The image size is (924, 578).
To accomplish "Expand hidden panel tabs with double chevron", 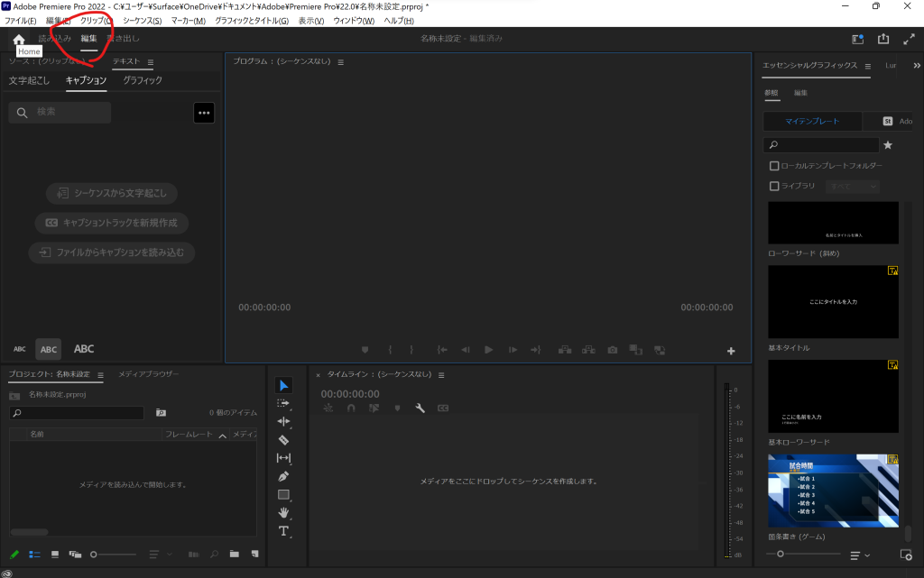I will click(917, 66).
